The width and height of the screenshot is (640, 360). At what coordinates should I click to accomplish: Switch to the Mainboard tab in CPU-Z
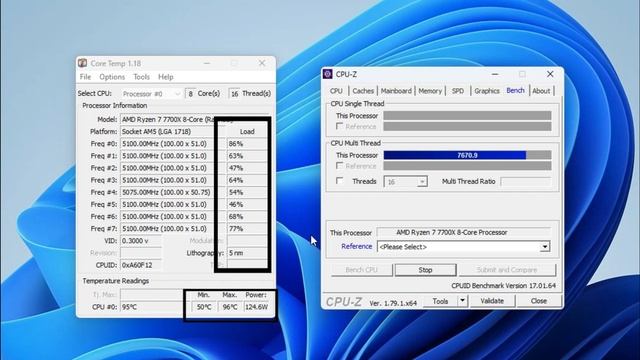point(396,91)
